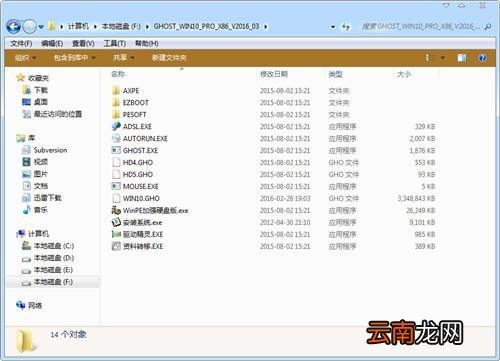Viewport: 500px width, 361px height.
Task: Open the 迅雷下载 library
Action: pos(42,198)
